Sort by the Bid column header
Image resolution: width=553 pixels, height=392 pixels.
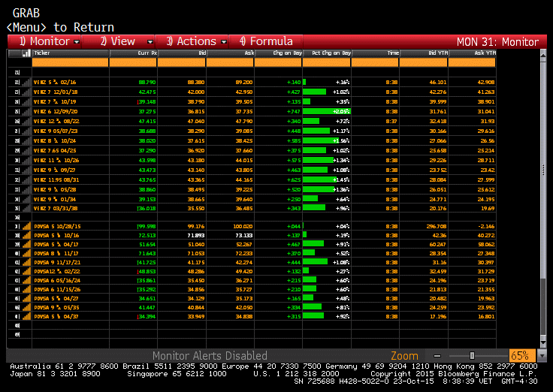pos(182,53)
